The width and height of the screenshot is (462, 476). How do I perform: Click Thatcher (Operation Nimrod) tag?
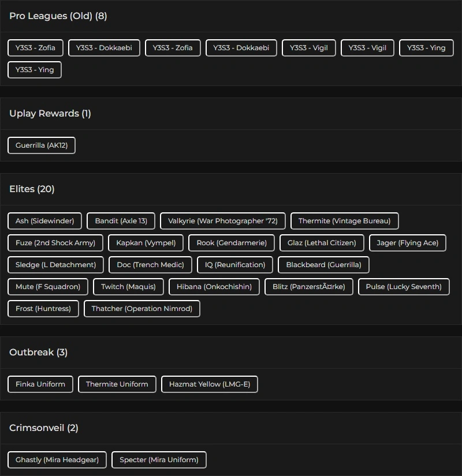[142, 309]
